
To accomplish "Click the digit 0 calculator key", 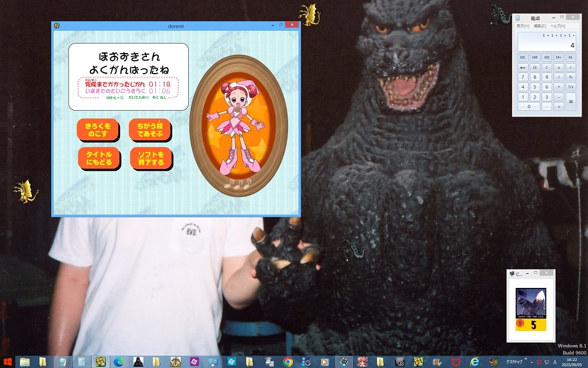I will point(529,107).
